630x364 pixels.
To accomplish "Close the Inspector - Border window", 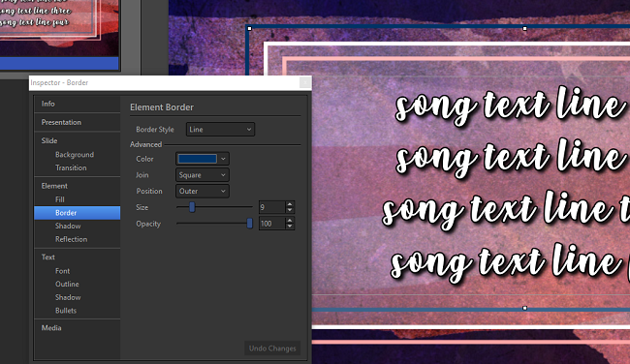I will pyautogui.click(x=305, y=82).
